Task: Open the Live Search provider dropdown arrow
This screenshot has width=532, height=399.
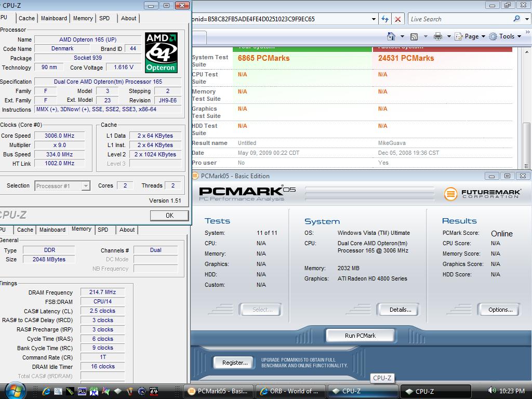Action: 527,19
